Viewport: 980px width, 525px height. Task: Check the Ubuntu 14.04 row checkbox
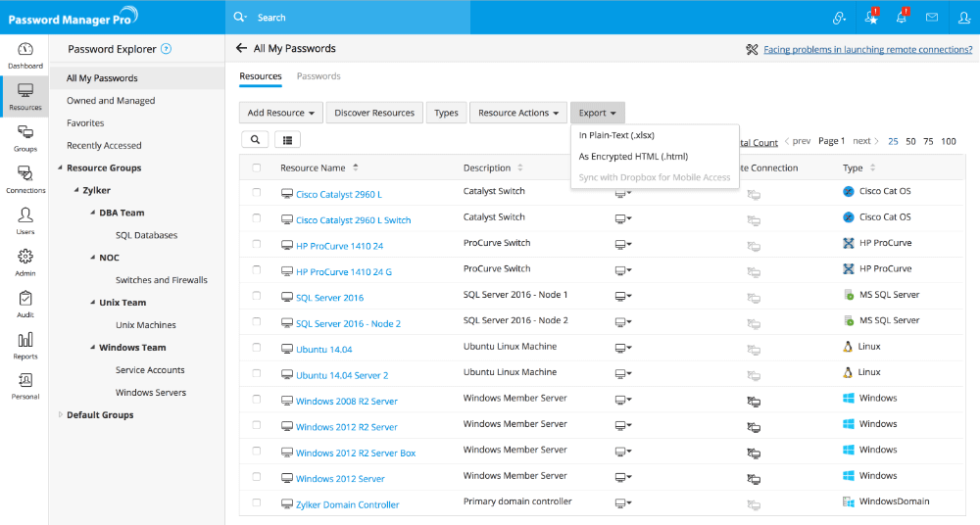point(256,347)
